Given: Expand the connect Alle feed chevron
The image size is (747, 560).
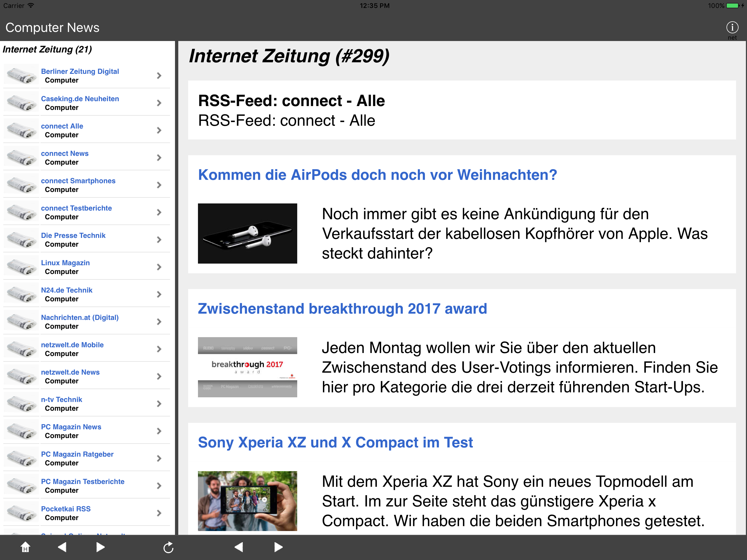Looking at the screenshot, I should click(x=159, y=130).
